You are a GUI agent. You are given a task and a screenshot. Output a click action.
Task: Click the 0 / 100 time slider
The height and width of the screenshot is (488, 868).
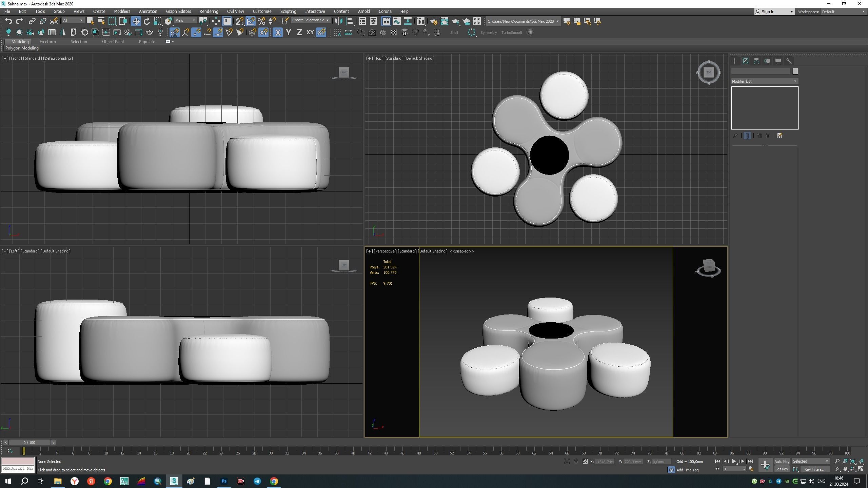[x=29, y=443]
